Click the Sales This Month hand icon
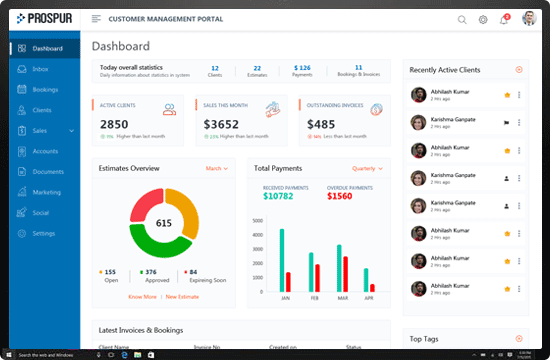The image size is (550, 360). 273,109
